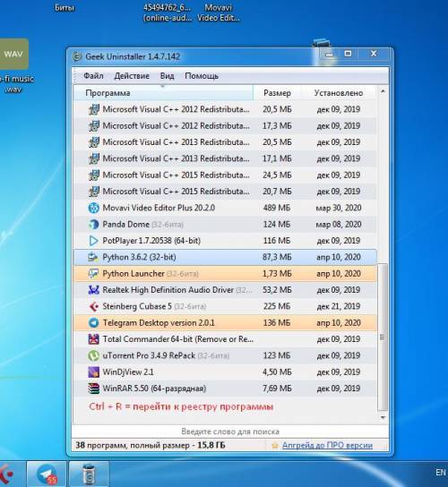Click the Python 3.6.2 installer icon
The height and width of the screenshot is (487, 448).
93,257
